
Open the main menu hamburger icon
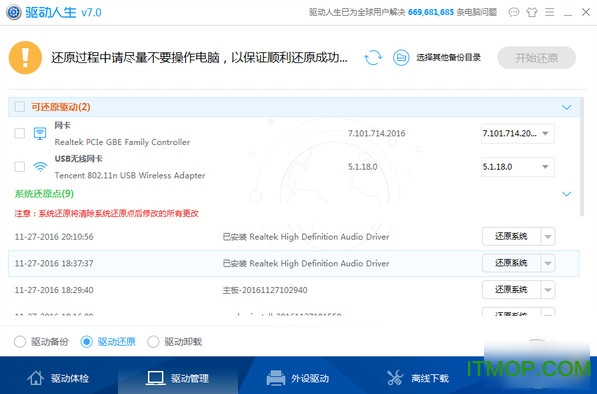[549, 12]
